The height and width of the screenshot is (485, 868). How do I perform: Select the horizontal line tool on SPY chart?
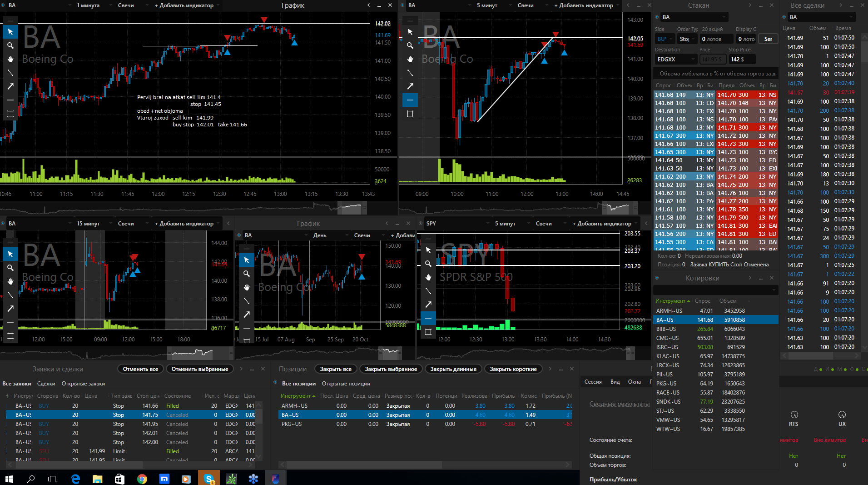[428, 318]
